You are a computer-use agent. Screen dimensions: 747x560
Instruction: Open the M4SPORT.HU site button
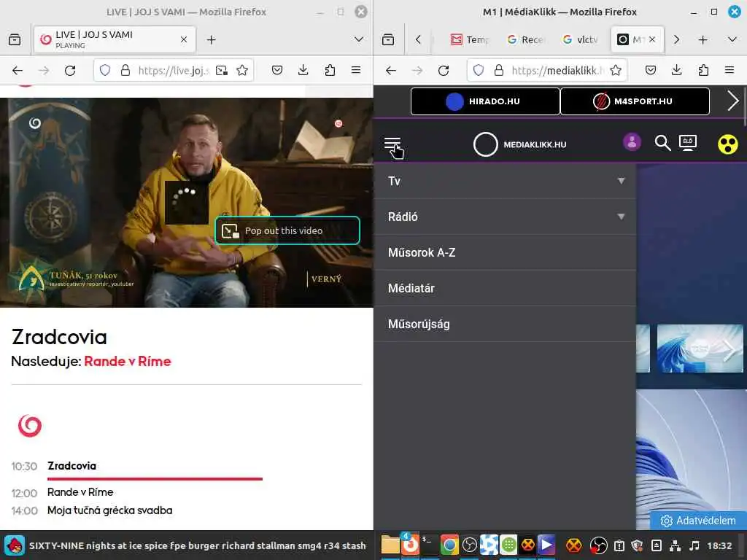pyautogui.click(x=635, y=101)
